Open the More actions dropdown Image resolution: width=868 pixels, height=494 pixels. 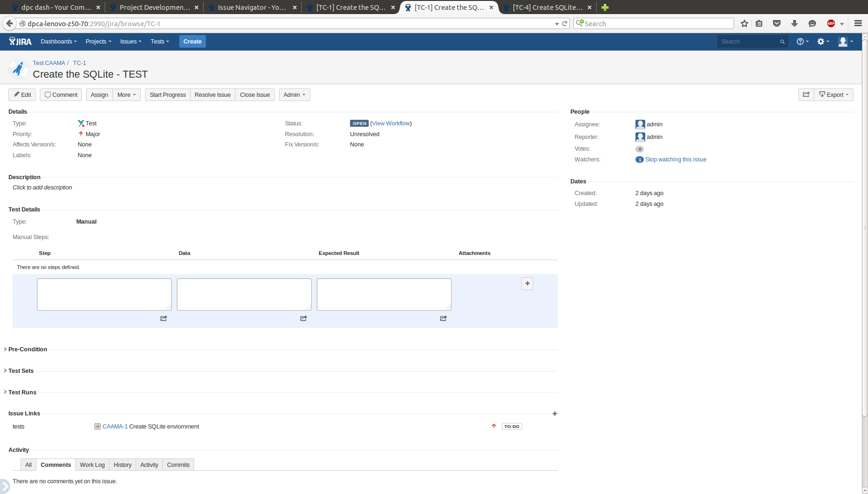click(126, 94)
